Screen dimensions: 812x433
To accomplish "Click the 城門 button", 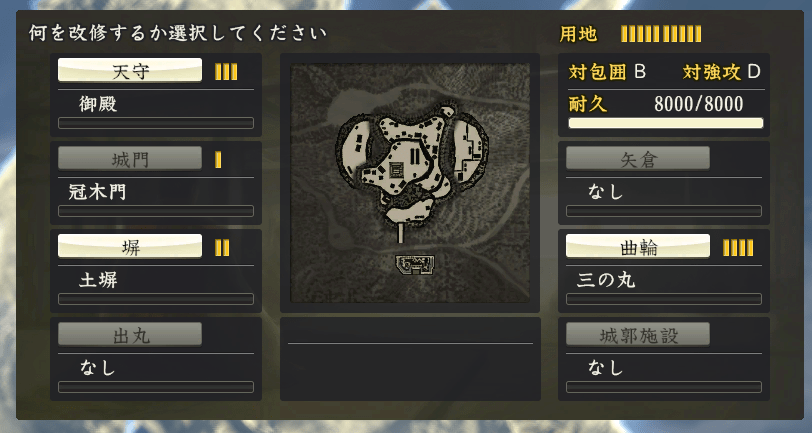I will [130, 158].
